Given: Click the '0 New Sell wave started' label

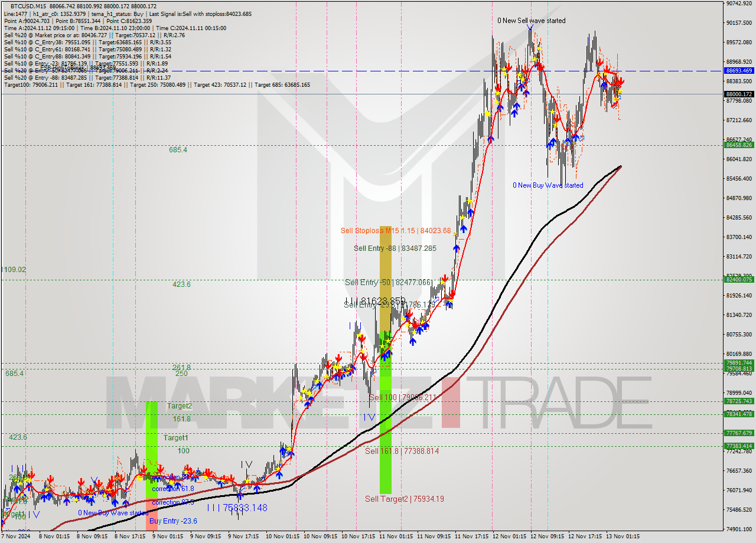Looking at the screenshot, I should [x=531, y=21].
